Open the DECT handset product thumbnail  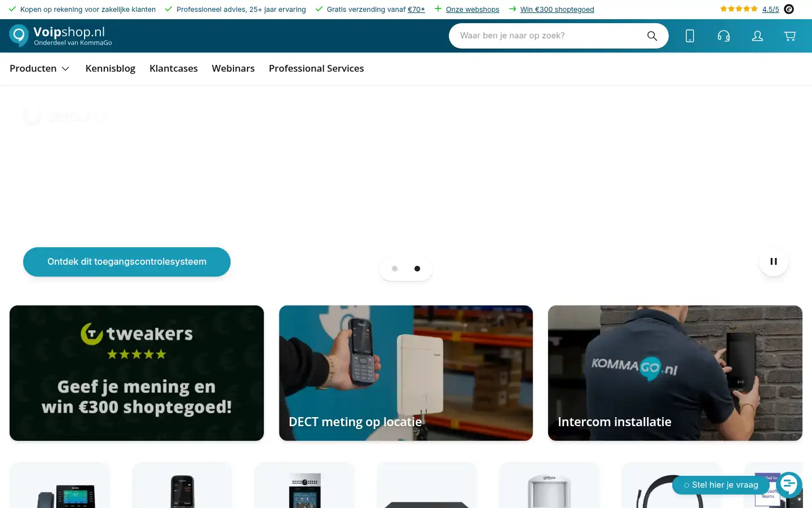(182, 485)
